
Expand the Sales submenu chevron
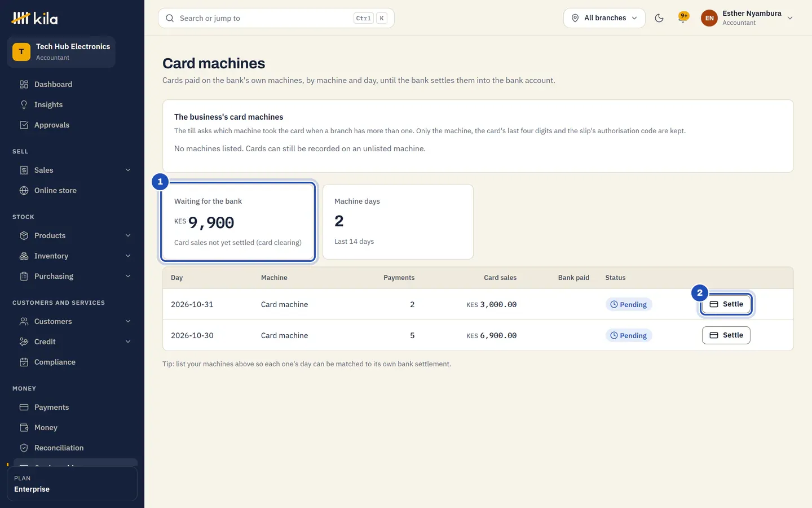coord(128,170)
